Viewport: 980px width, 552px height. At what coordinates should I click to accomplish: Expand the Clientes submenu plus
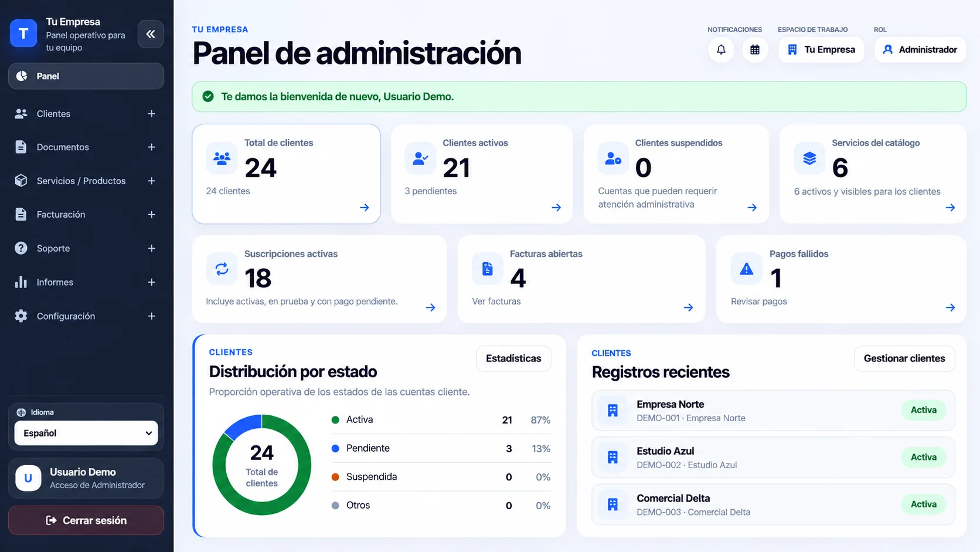(151, 114)
